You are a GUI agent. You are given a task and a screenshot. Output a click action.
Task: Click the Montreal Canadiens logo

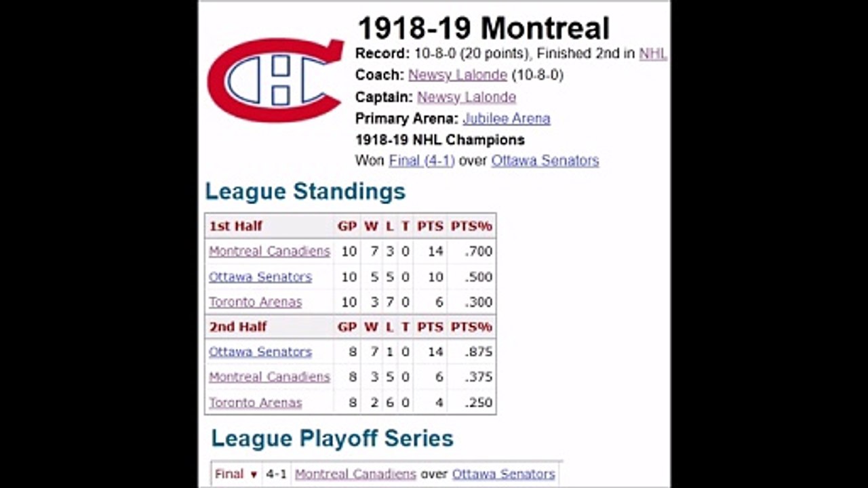tap(276, 80)
